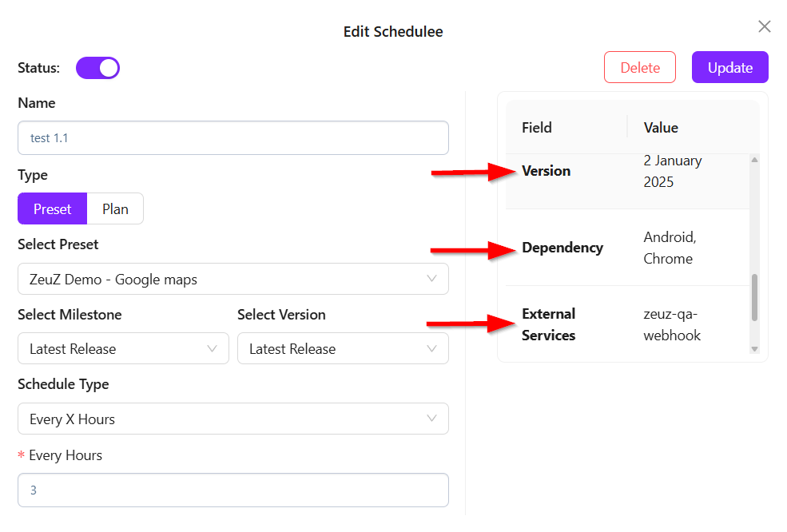Click the Name input field
The image size is (787, 532).
233,138
